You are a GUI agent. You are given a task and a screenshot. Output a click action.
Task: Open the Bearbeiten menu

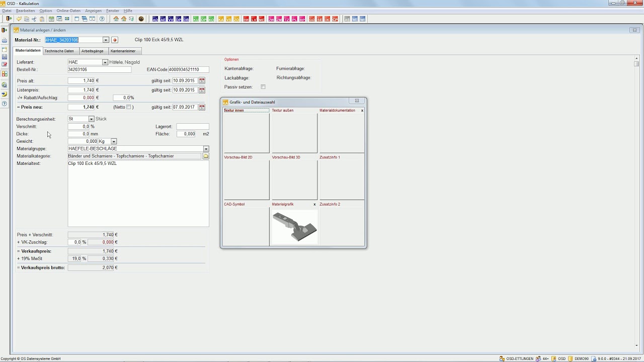[x=25, y=11]
